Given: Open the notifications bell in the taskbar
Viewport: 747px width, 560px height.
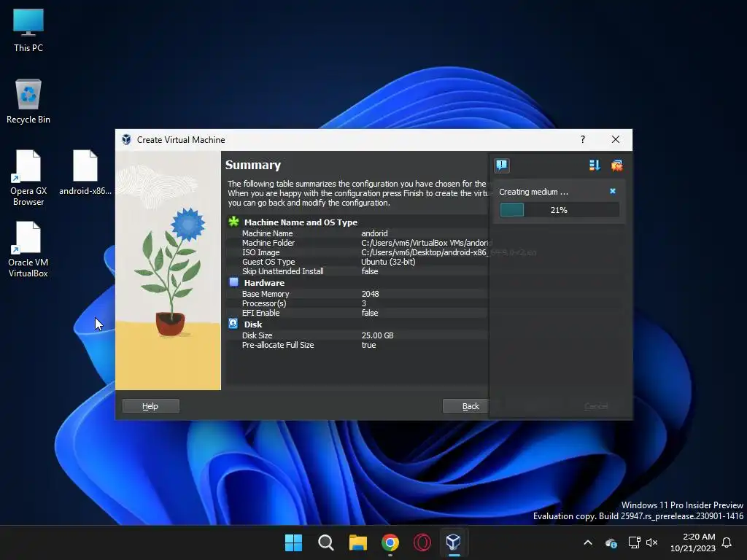Looking at the screenshot, I should point(727,542).
